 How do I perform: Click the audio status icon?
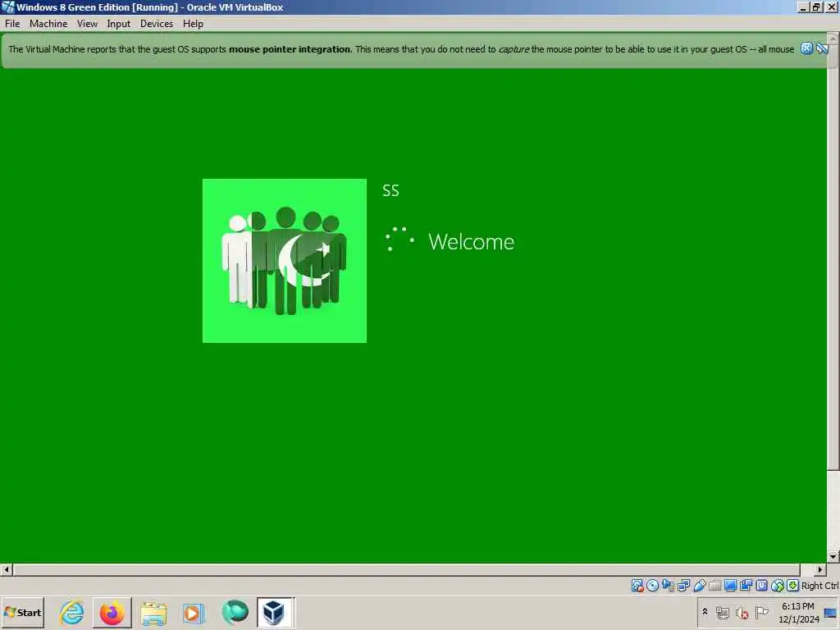click(668, 586)
